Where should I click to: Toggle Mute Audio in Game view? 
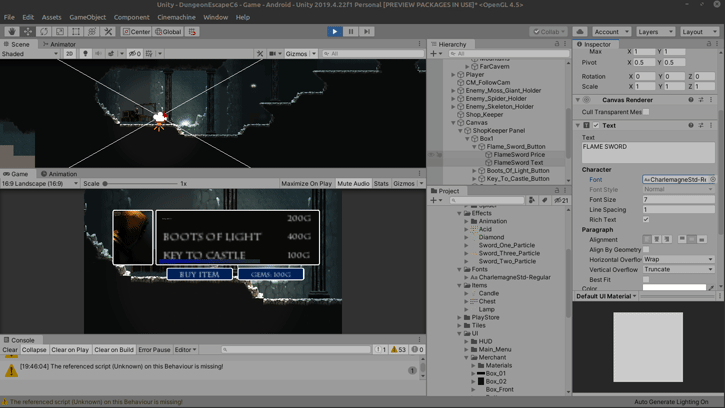coord(354,184)
